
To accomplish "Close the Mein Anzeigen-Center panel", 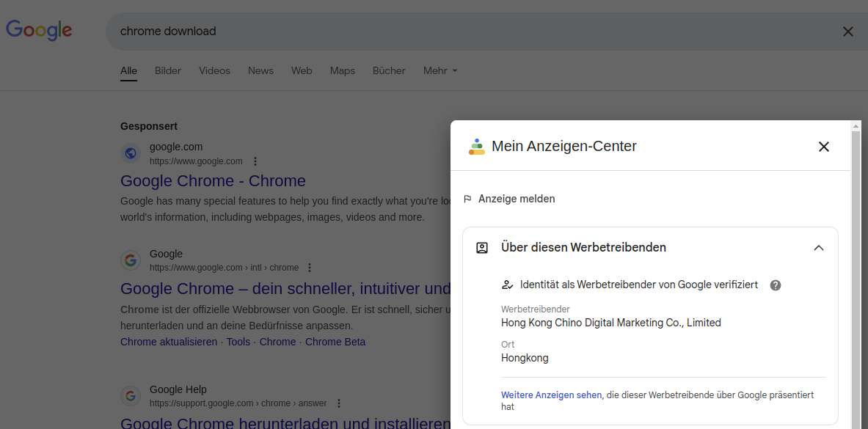I will (824, 147).
